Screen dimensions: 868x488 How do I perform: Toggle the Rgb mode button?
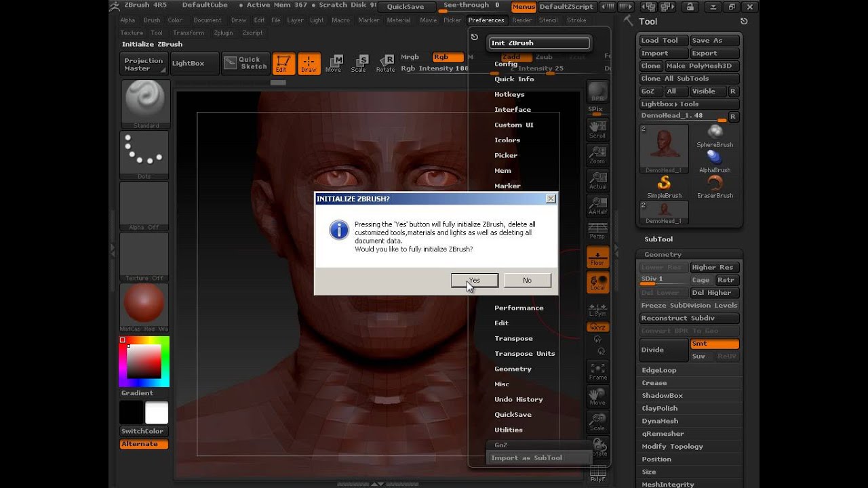pos(448,57)
